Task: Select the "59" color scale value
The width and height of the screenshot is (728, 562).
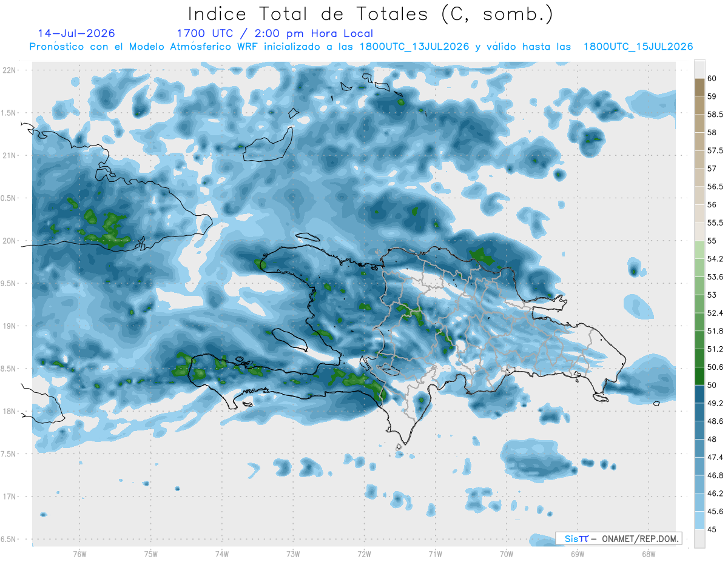Action: click(712, 96)
